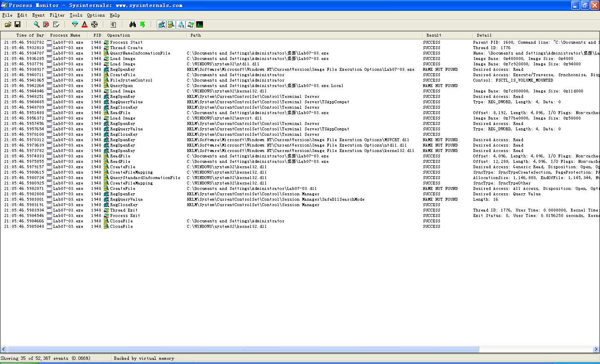The width and height of the screenshot is (600, 364).
Task: Click status text Showing 35 of 52,367 events
Action: [x=45, y=358]
